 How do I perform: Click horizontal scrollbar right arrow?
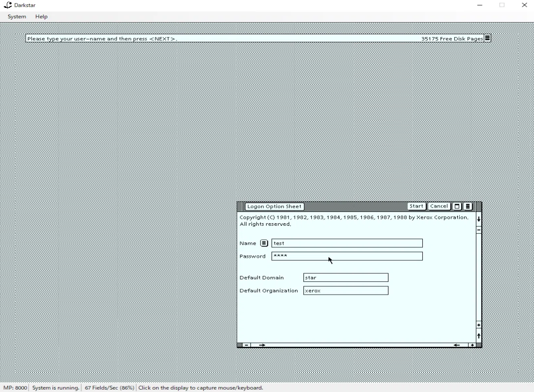click(x=262, y=345)
